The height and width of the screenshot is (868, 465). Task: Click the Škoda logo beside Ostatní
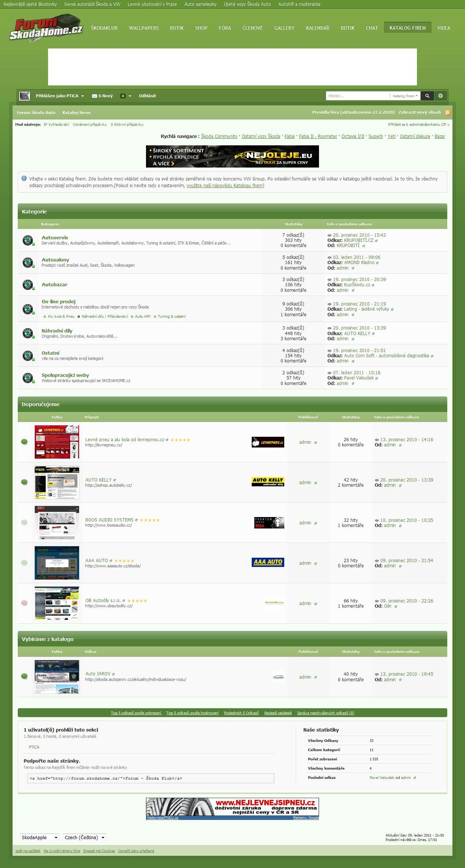(x=28, y=355)
